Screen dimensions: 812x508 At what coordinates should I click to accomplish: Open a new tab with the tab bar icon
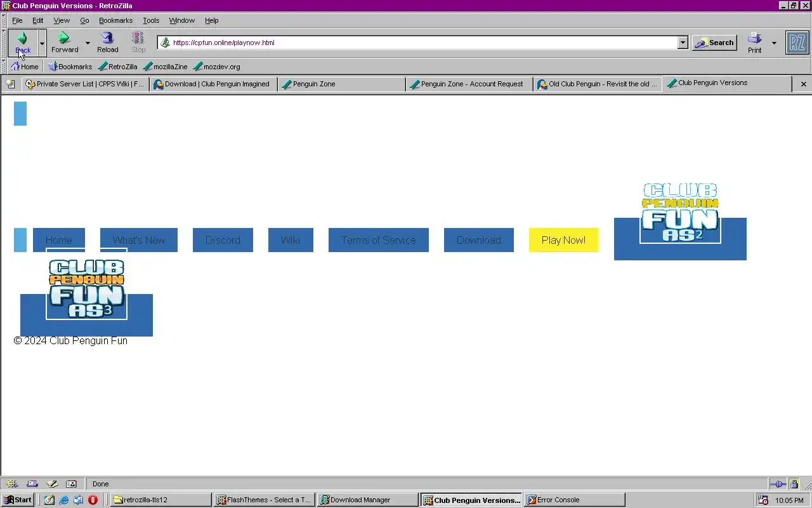(x=10, y=84)
